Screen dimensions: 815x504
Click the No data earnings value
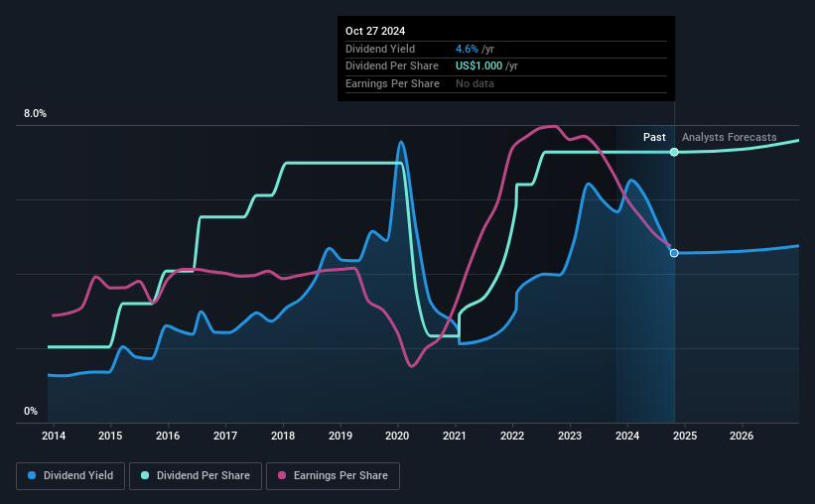[x=475, y=83]
